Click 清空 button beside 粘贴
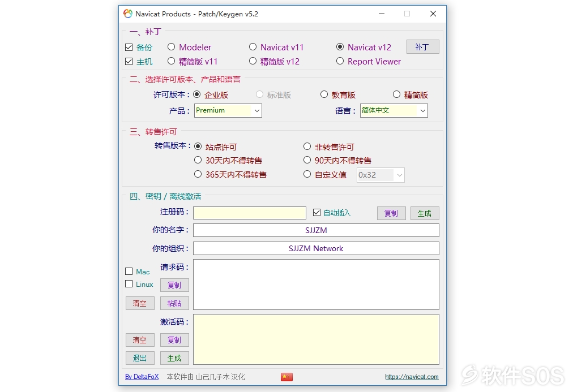This screenshot has height=392, width=573. click(140, 303)
